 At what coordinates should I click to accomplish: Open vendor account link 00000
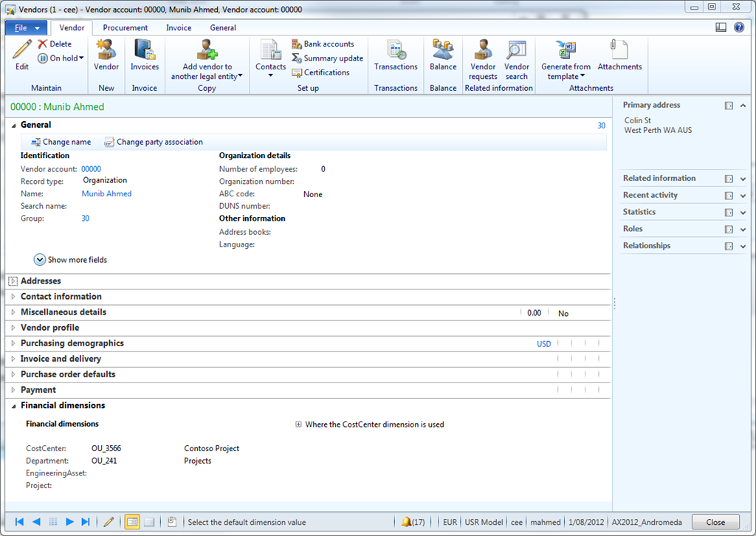(91, 169)
